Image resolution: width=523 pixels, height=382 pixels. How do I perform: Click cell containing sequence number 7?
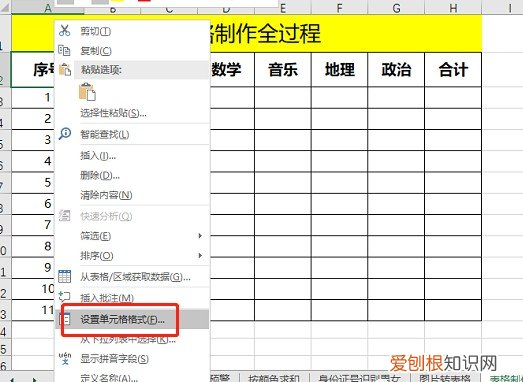coord(33,225)
